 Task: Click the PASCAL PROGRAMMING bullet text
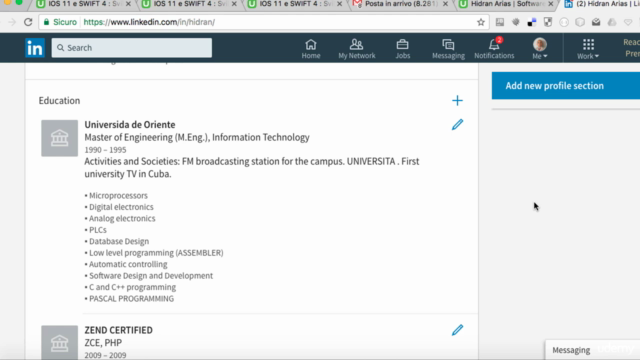131,299
